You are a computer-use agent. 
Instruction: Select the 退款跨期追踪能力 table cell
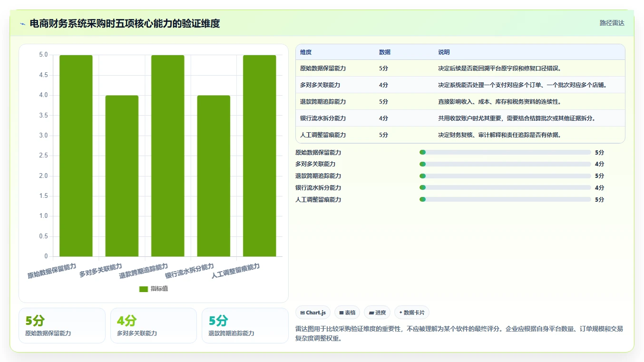tap(323, 102)
